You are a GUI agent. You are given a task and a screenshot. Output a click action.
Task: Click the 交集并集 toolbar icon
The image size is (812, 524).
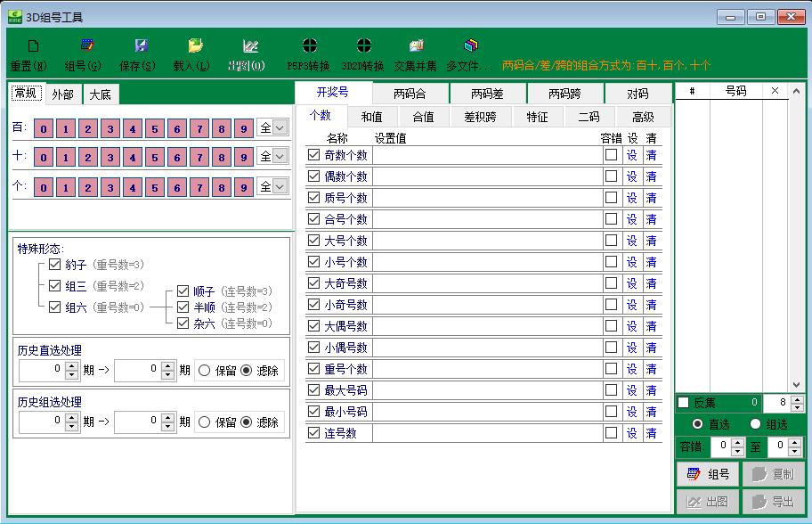(x=416, y=46)
